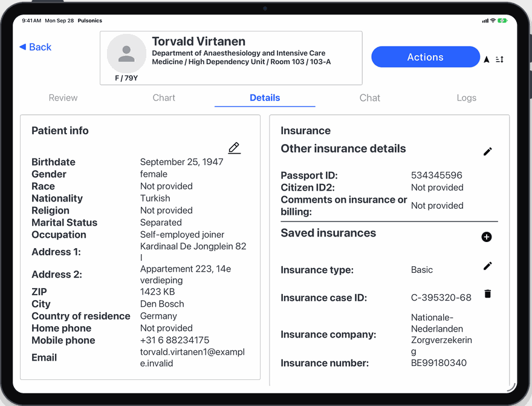
Task: Edit Patient info with pencil icon
Action: click(x=234, y=148)
